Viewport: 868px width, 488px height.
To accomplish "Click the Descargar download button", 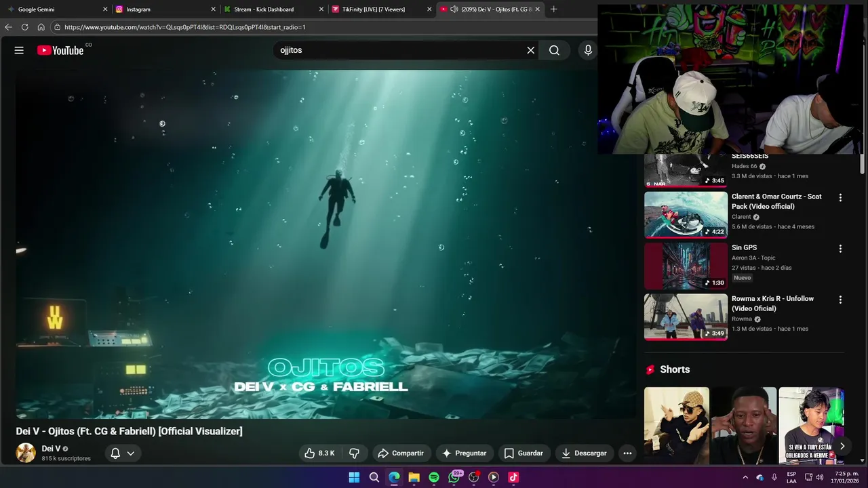I will [584, 453].
